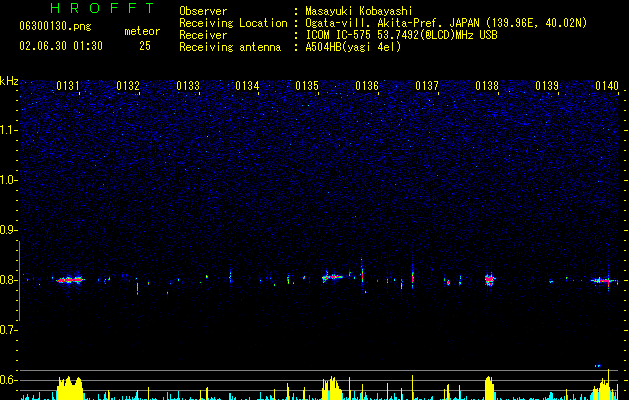Image resolution: width=629 pixels, height=400 pixels.
Task: Click the 0.7 frequency axis label
Action: click(x=8, y=330)
